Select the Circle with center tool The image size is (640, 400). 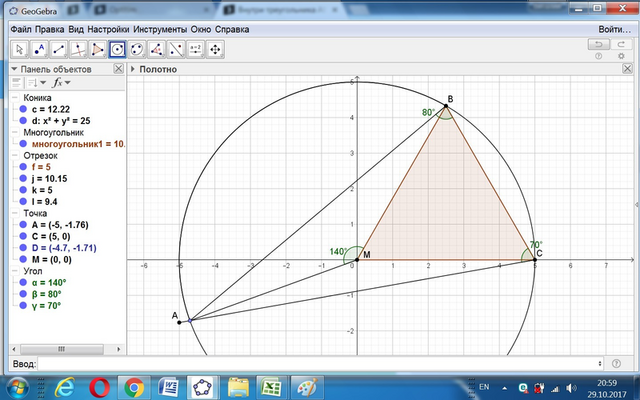pyautogui.click(x=117, y=49)
